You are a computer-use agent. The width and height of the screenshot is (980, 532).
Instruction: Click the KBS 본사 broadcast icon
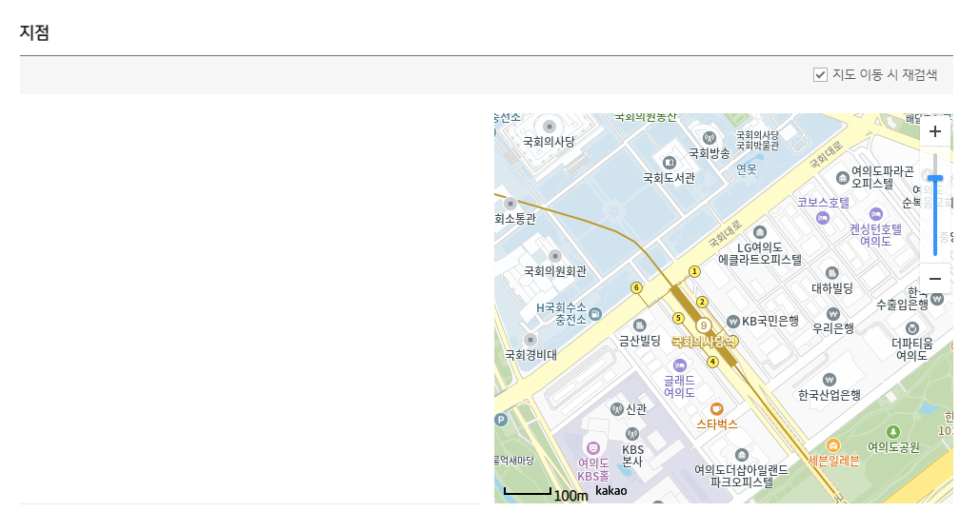click(x=631, y=434)
